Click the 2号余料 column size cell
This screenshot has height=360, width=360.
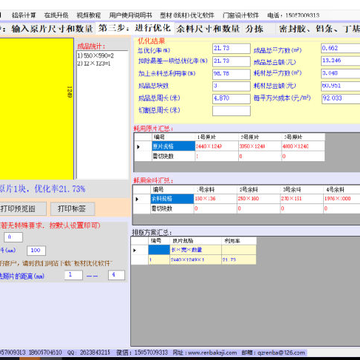(258, 199)
